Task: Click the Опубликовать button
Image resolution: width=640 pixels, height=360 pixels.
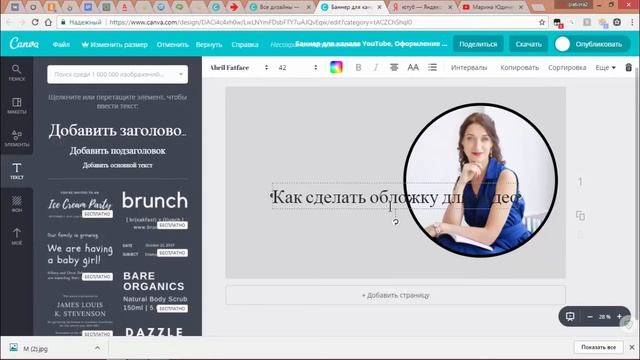Action: coord(598,44)
